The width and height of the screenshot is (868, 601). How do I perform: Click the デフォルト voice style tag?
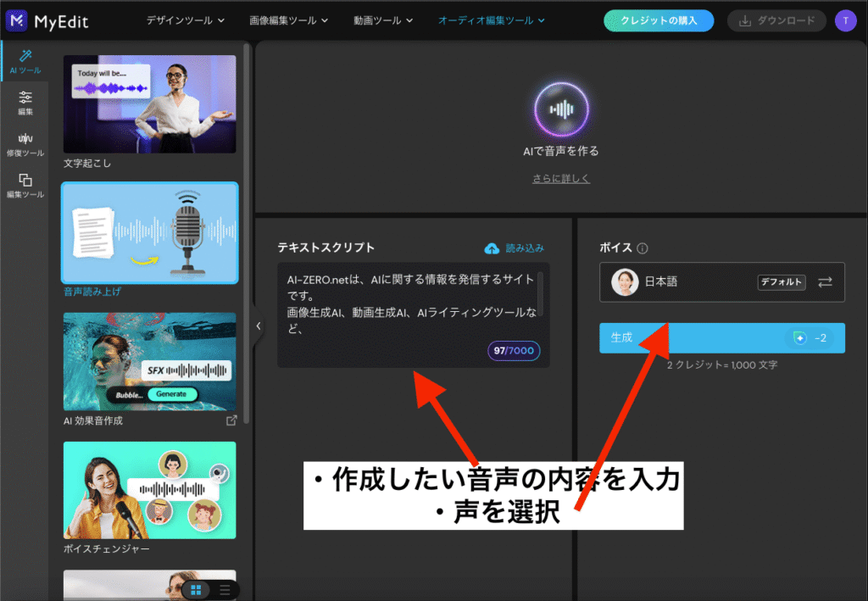click(x=781, y=281)
